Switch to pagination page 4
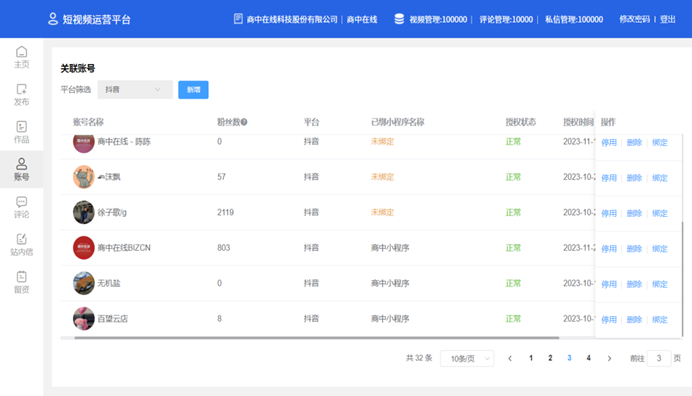Image resolution: width=692 pixels, height=396 pixels. (x=588, y=358)
